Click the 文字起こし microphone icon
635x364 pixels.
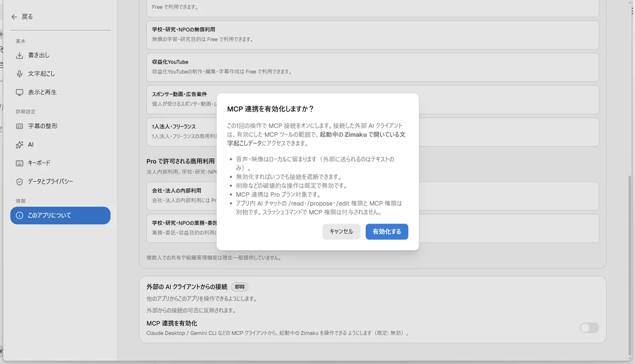[19, 74]
